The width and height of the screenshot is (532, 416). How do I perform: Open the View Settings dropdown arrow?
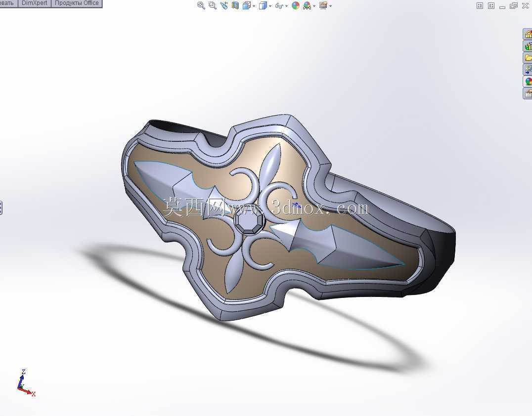(330, 6)
